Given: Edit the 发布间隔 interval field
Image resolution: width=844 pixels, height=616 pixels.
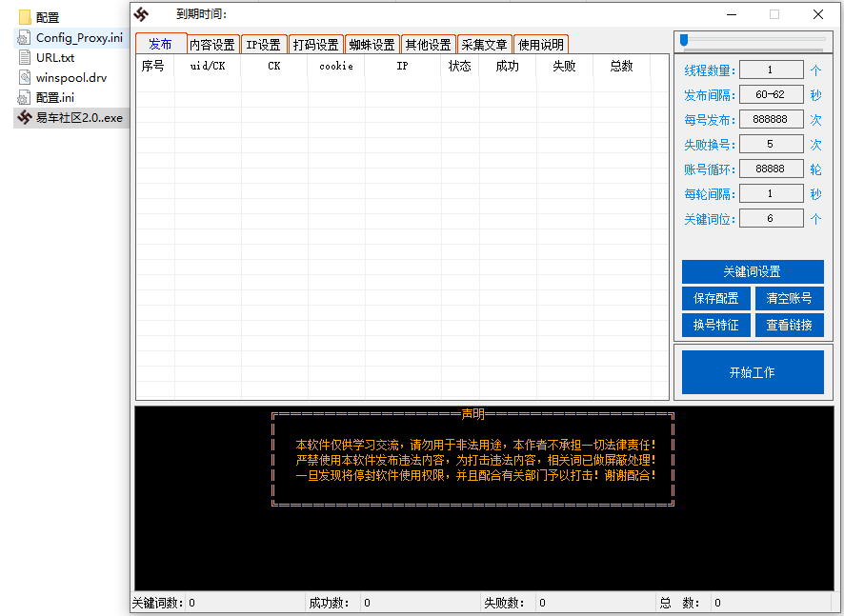Looking at the screenshot, I should [772, 93].
